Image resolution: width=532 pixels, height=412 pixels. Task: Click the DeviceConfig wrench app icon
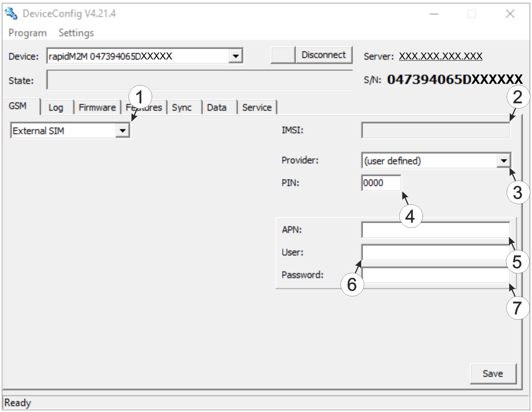click(11, 13)
